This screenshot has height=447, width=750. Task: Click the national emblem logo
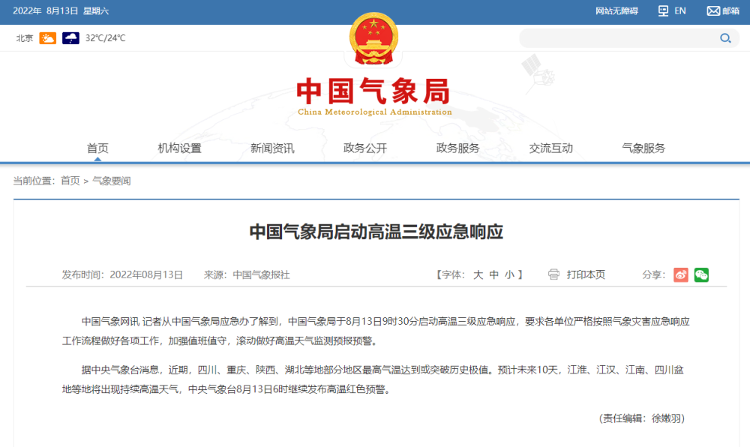pyautogui.click(x=374, y=39)
